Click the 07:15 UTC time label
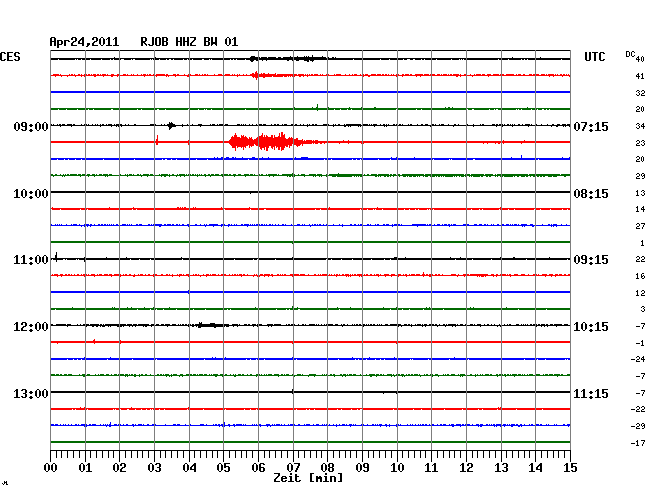Viewport: 650px width, 494px height. pos(591,126)
